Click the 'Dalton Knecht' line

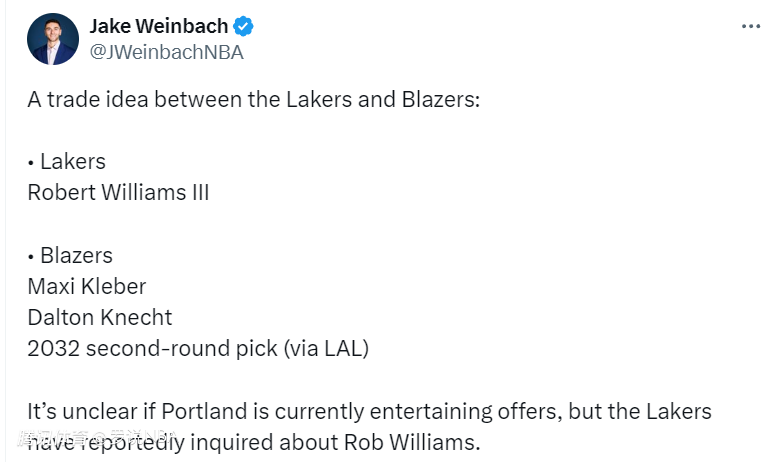(100, 318)
